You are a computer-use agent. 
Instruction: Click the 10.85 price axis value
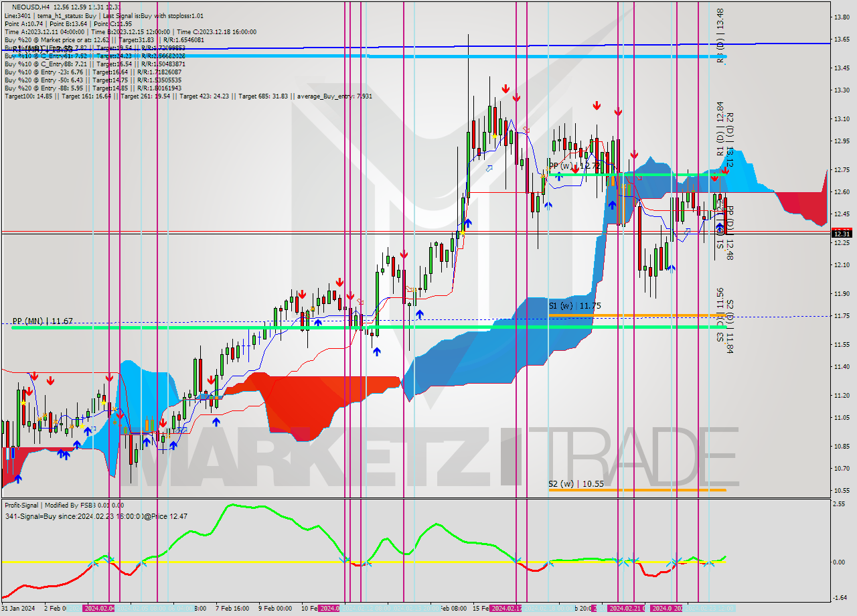click(842, 447)
